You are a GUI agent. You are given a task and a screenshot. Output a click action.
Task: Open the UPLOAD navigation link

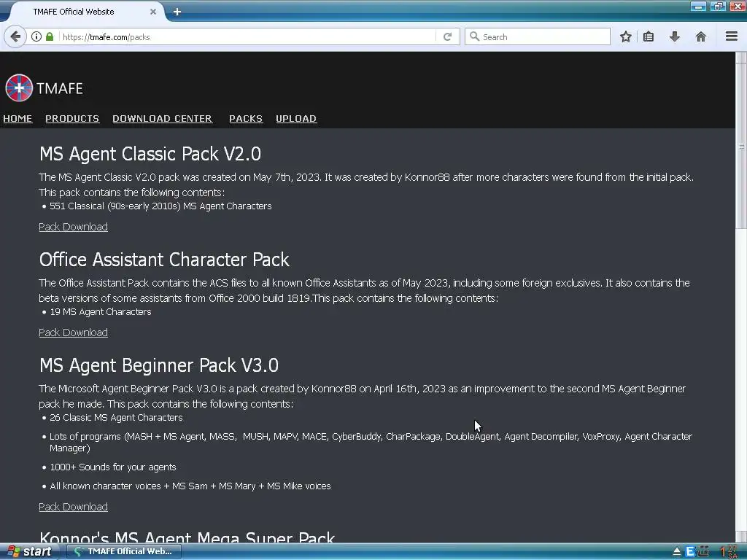pos(296,119)
